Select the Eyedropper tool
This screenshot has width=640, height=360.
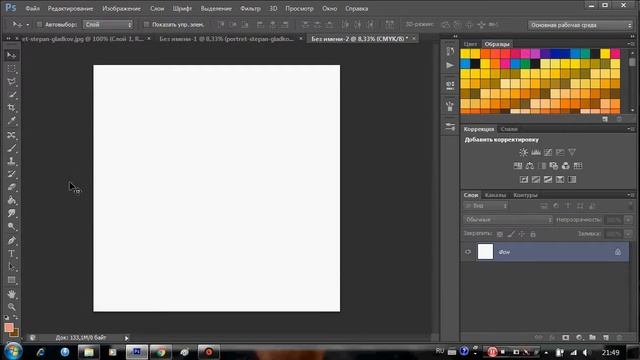[x=11, y=121]
